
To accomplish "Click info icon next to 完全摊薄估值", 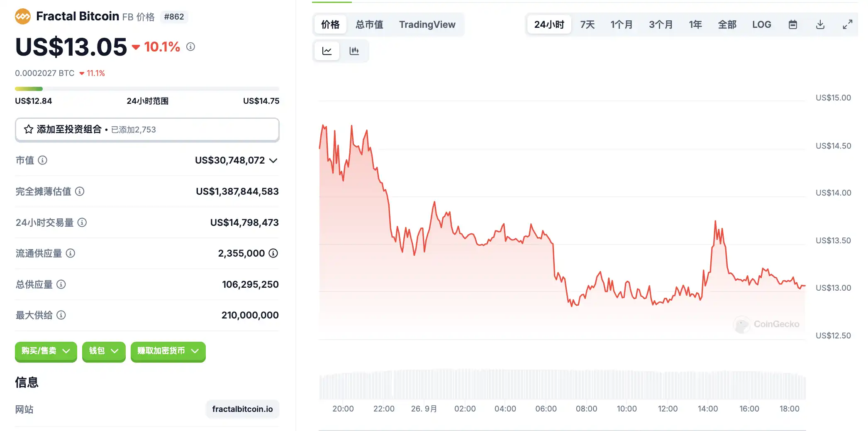I will [80, 191].
